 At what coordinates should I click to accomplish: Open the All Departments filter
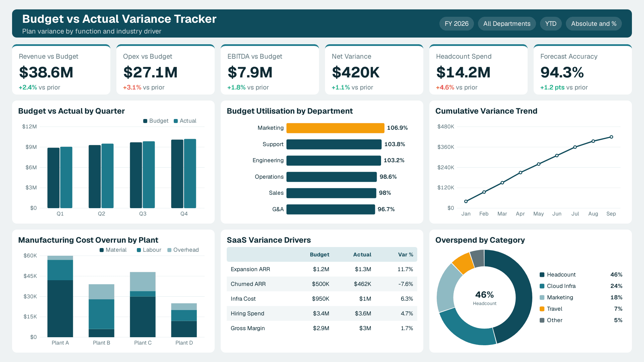[x=507, y=24]
